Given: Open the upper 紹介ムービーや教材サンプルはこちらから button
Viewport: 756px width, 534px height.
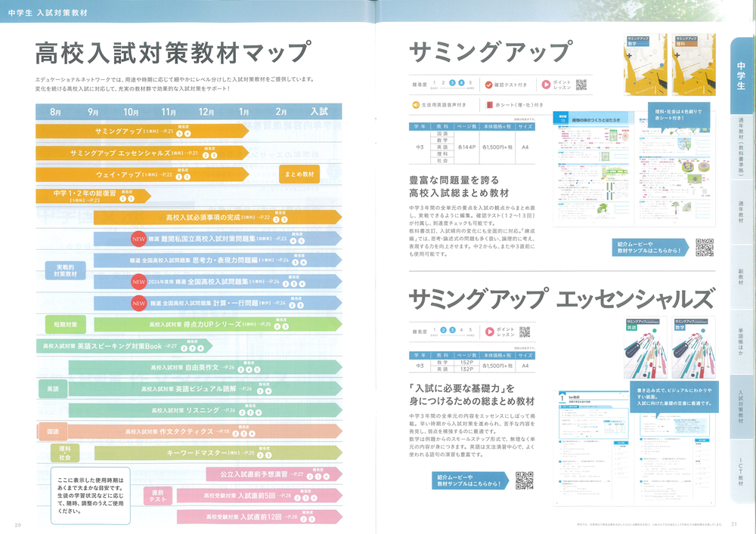Looking at the screenshot, I should [652, 248].
